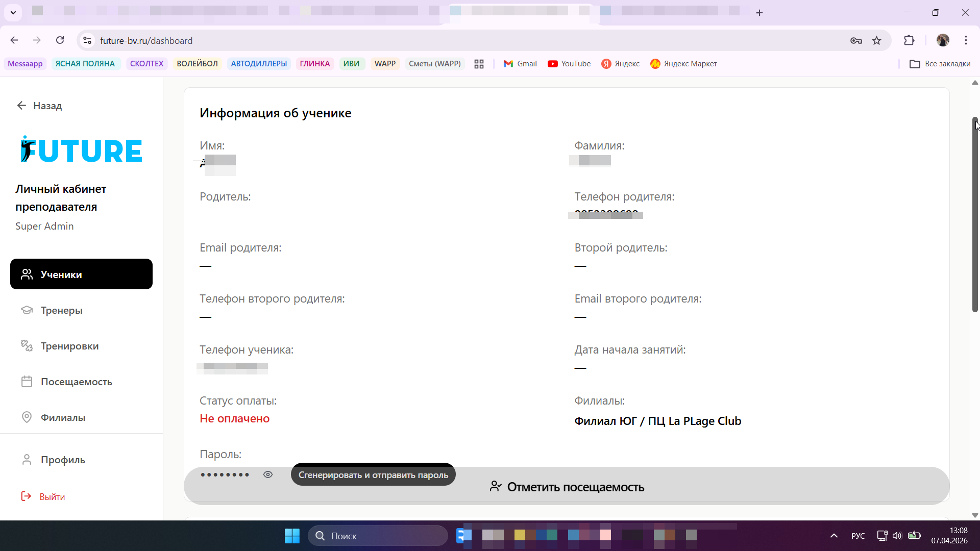980x551 pixels.
Task: Open password manager key icon
Action: 856,40
